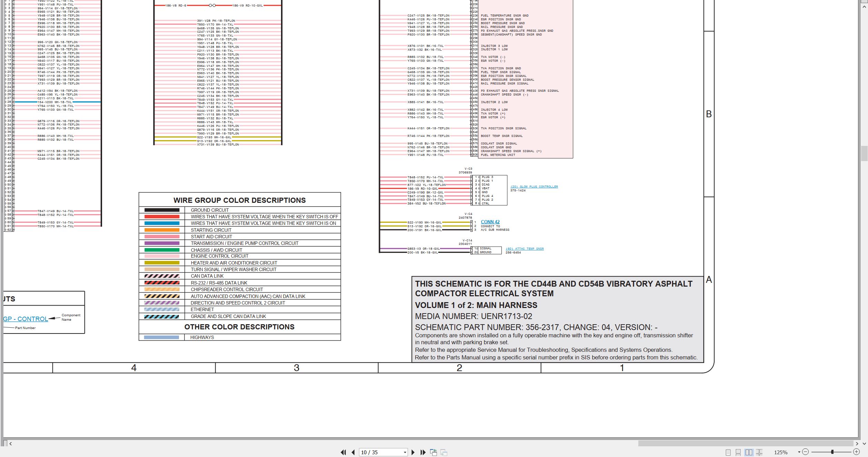This screenshot has height=457, width=868.
Task: Click 'SCHEMATIC PART NUMBER: 356-2317' line
Action: pyautogui.click(x=536, y=327)
